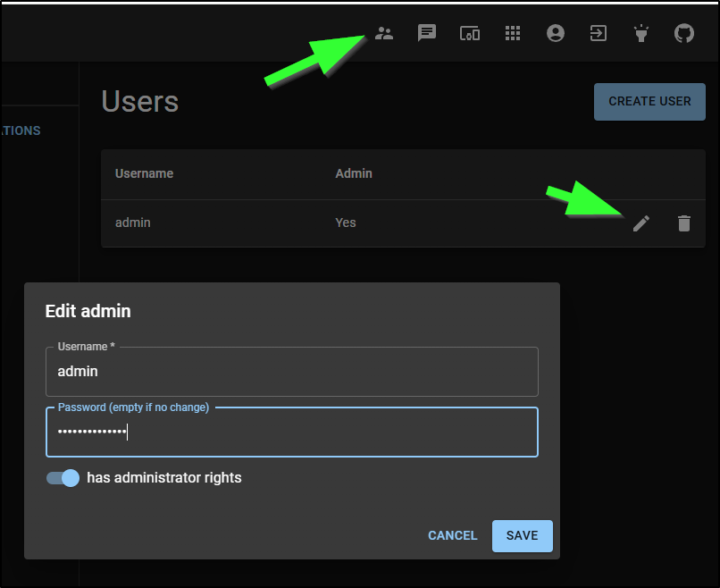Save the edited admin user

pyautogui.click(x=523, y=536)
